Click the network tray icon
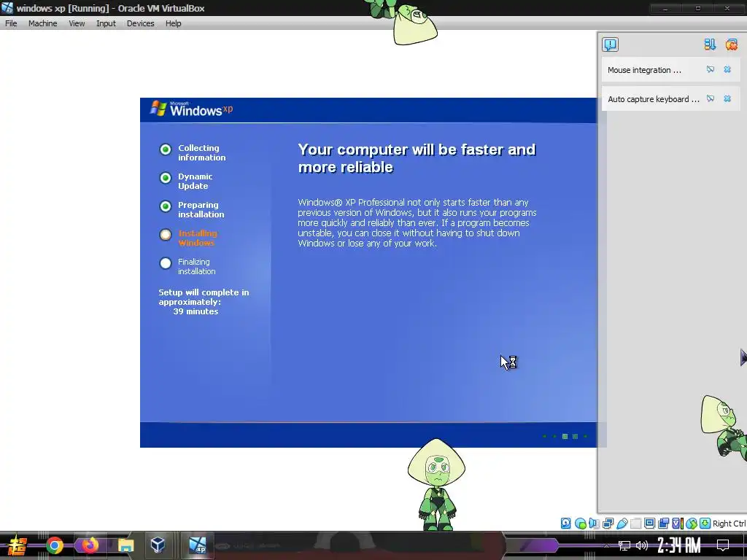 (x=624, y=545)
